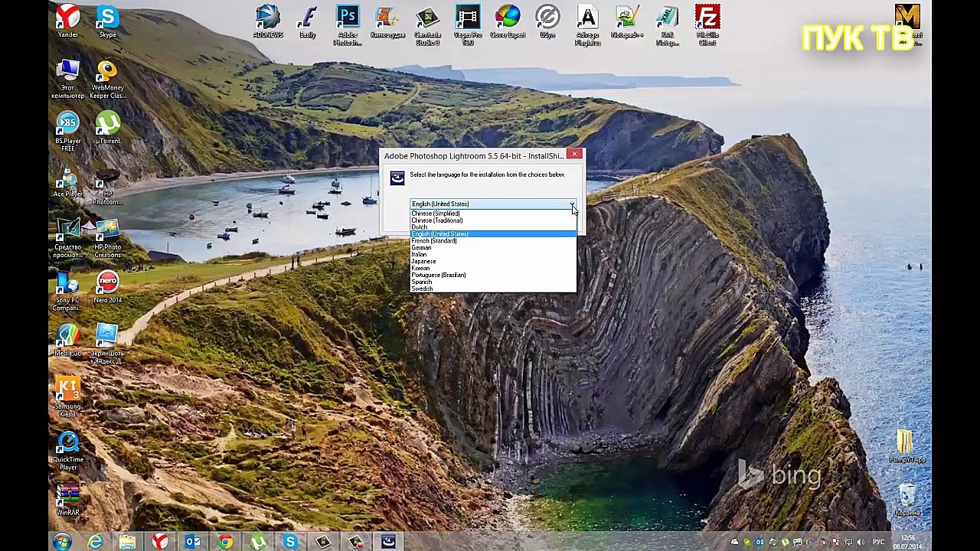
Task: Launch the QuickTime Player desktop shortcut
Action: (x=68, y=452)
